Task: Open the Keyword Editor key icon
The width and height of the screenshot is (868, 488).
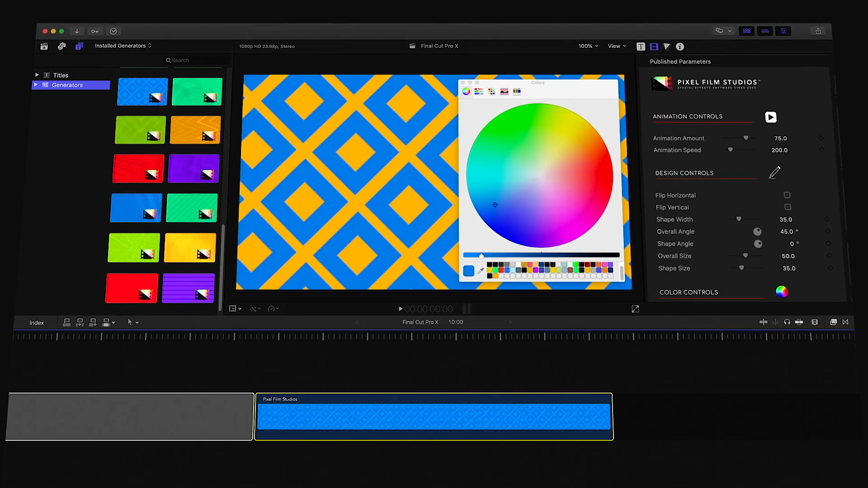Action: pyautogui.click(x=95, y=31)
